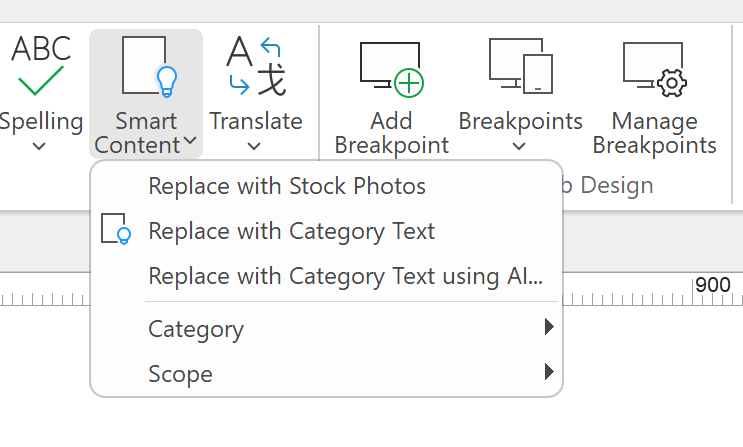The width and height of the screenshot is (743, 447).
Task: Click the Manage Breakpoints gear monitor icon
Action: coord(654,68)
